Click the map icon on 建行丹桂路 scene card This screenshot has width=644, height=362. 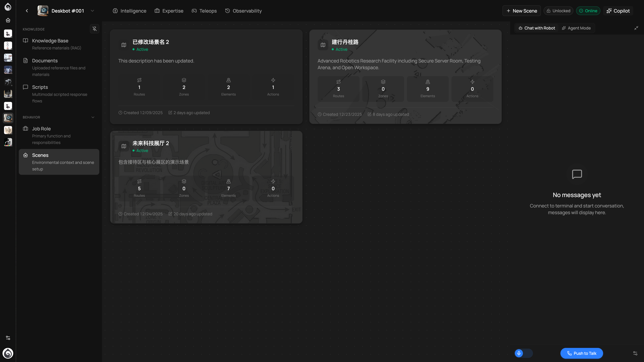[323, 45]
